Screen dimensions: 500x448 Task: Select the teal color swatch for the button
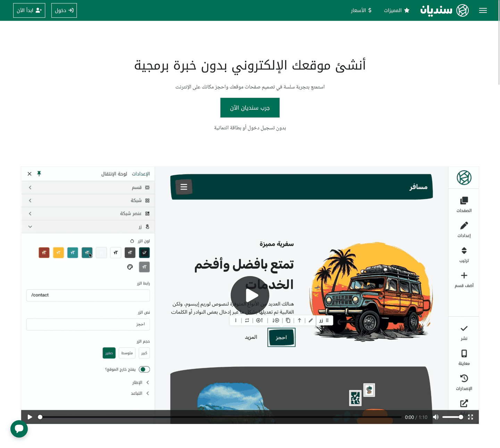coord(73,252)
